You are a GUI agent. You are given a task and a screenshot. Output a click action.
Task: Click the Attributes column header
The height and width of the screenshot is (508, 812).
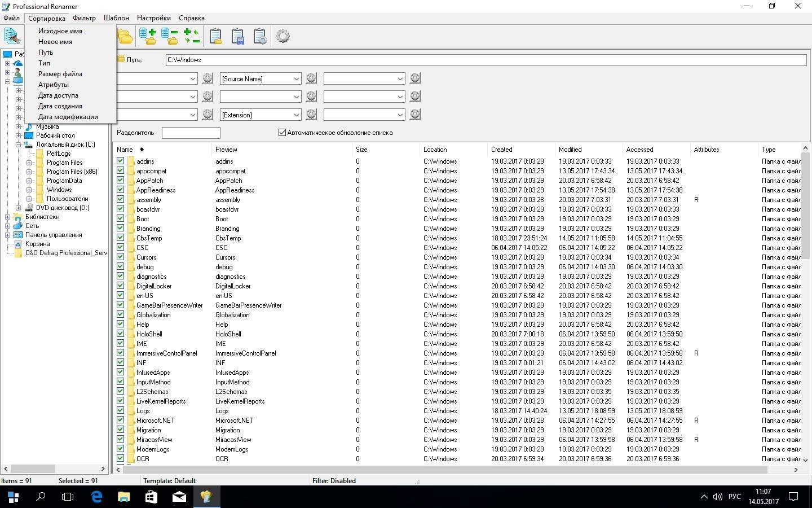coord(725,150)
